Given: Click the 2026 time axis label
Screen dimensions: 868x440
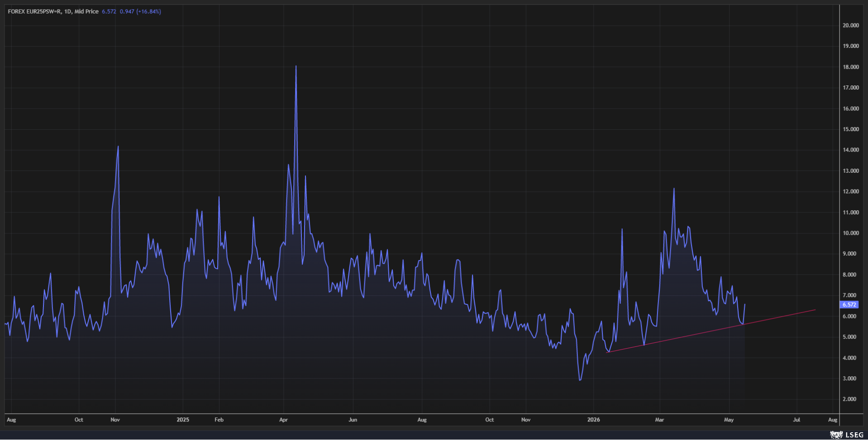Looking at the screenshot, I should tap(593, 420).
